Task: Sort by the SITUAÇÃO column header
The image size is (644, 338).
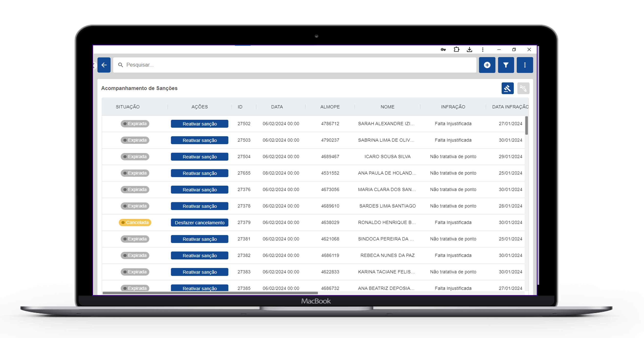Action: 128,107
